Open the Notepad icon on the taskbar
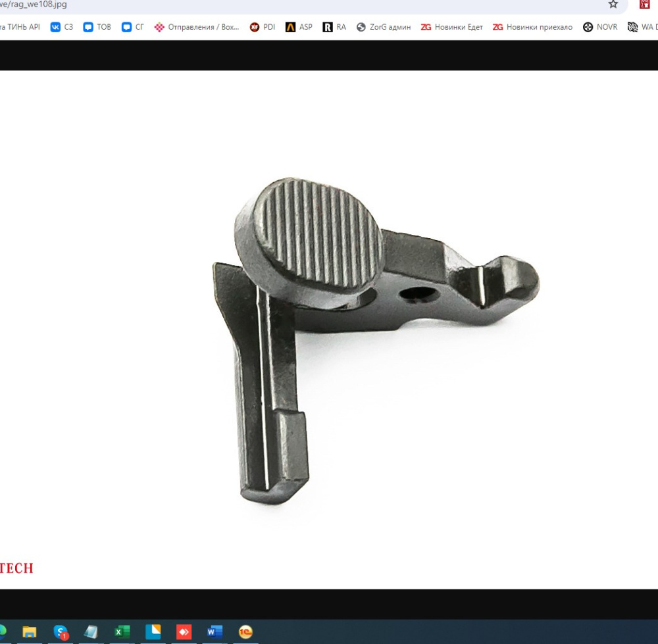The image size is (658, 644). (91, 632)
